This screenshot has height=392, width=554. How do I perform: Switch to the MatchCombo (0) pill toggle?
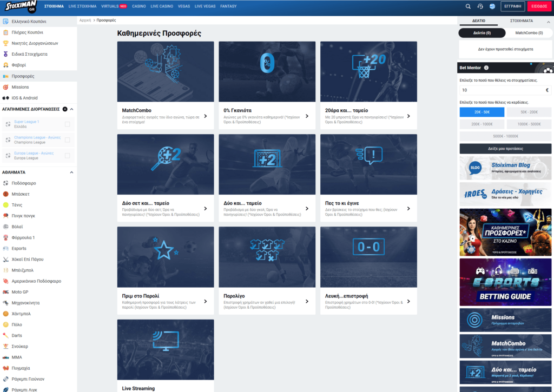tap(529, 33)
